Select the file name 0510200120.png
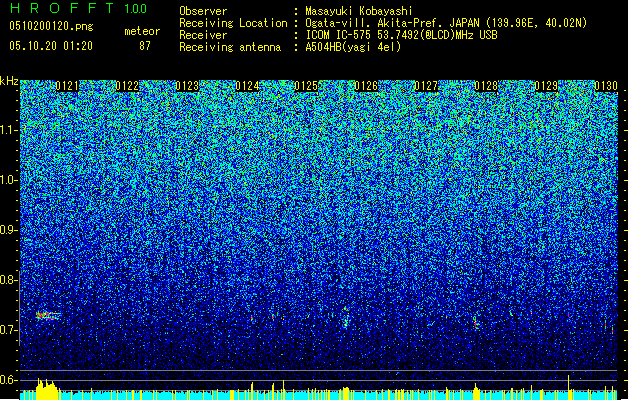Viewport: 629px width, 400px height. [x=51, y=26]
